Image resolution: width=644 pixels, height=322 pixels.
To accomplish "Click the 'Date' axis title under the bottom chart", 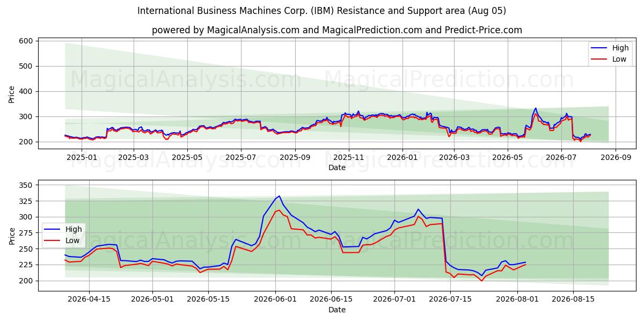I will pos(337,310).
